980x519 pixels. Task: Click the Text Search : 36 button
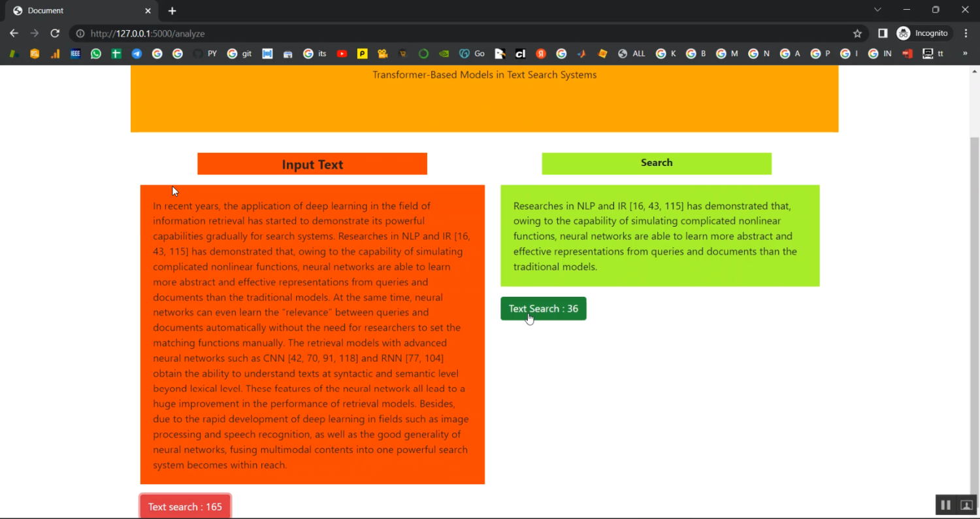coord(543,308)
